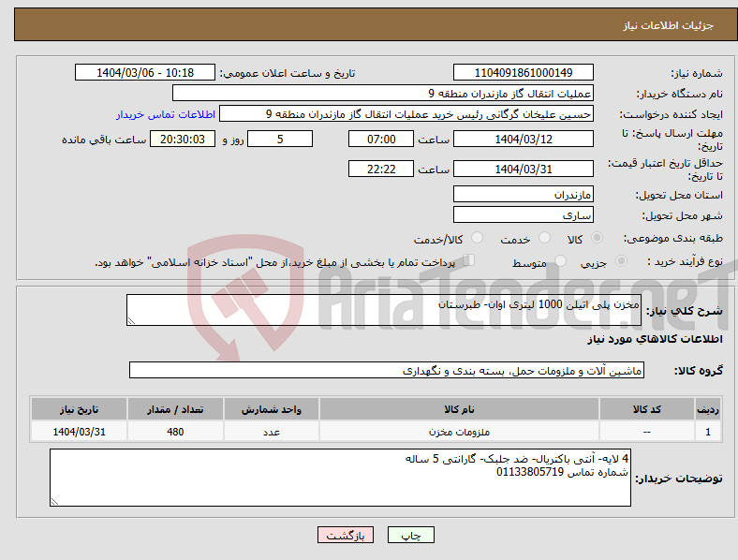Screen dimensions: 738x560
Task: Click the گروه کالا label
Action: (x=699, y=371)
